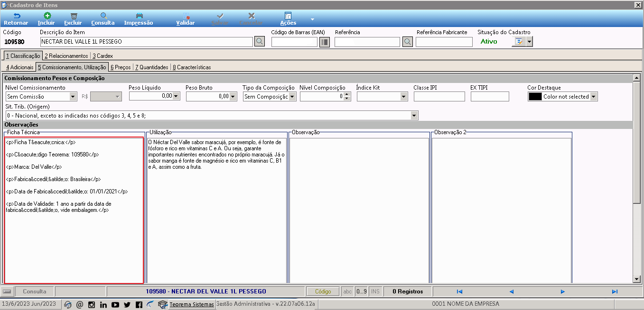Screen dimensions: 644x310
Task: Switch to the 7 Quantidades tab
Action: coord(151,67)
